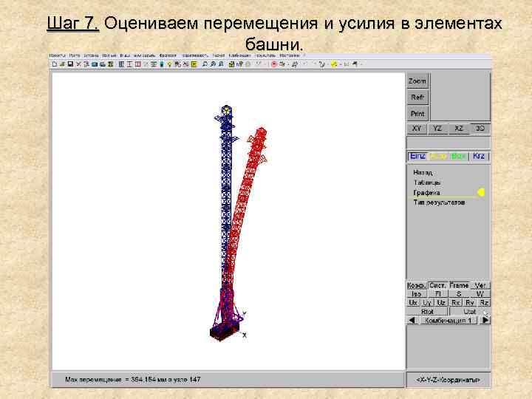
Task: Show Ry rotation component
Action: (x=470, y=303)
